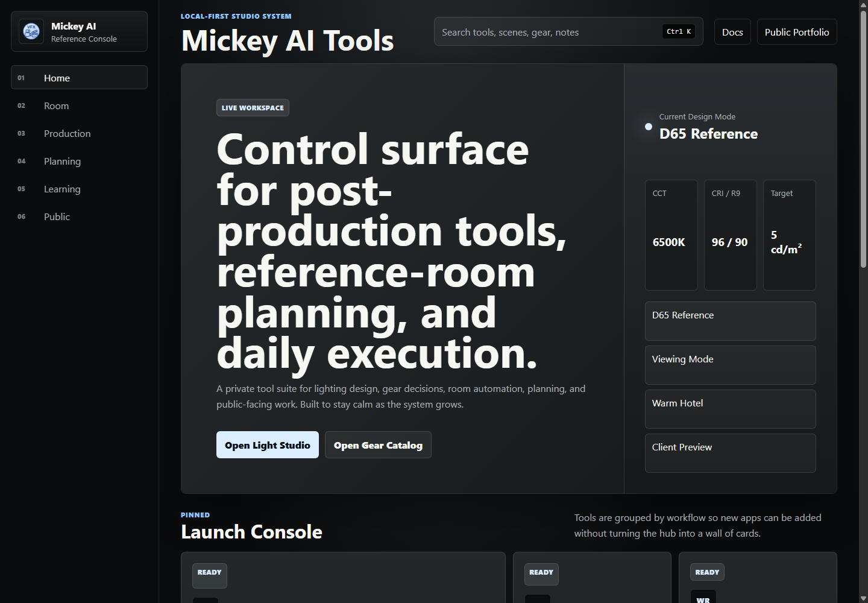The image size is (868, 603).
Task: Open the Public Portfolio button
Action: point(797,32)
